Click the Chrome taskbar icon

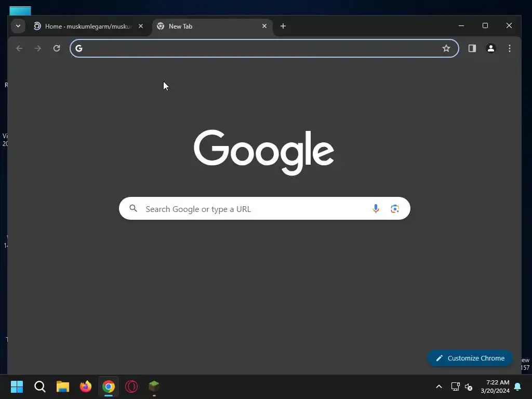tap(109, 387)
